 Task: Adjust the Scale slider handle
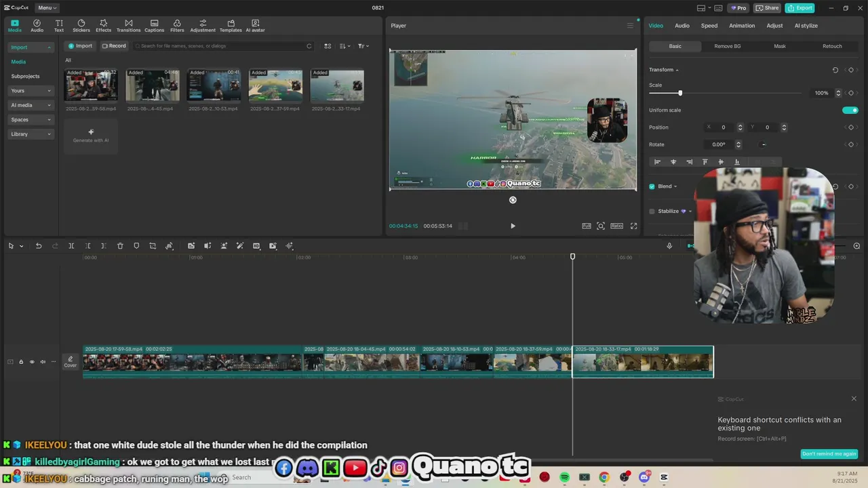[680, 93]
